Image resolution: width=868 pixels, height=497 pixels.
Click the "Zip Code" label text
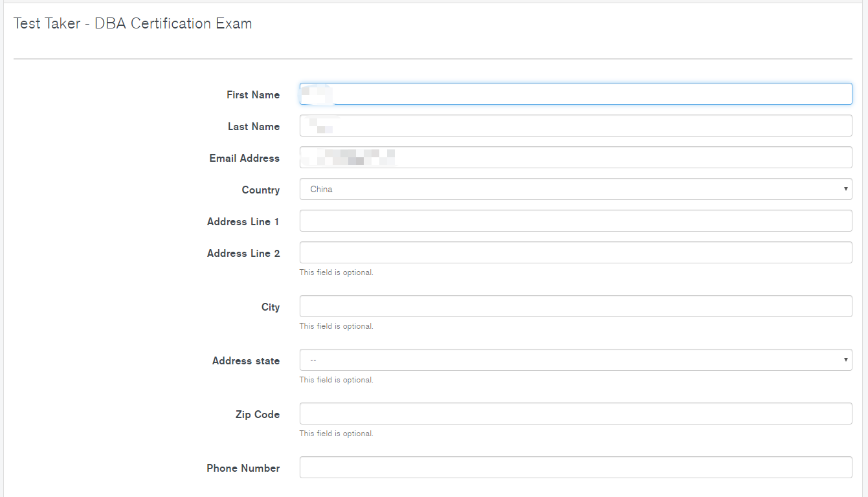coord(258,414)
